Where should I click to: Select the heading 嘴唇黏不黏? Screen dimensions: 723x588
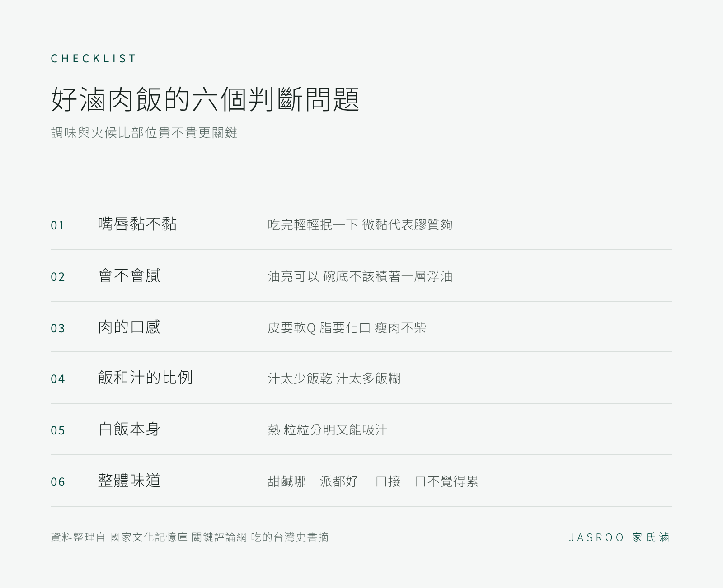tap(137, 224)
